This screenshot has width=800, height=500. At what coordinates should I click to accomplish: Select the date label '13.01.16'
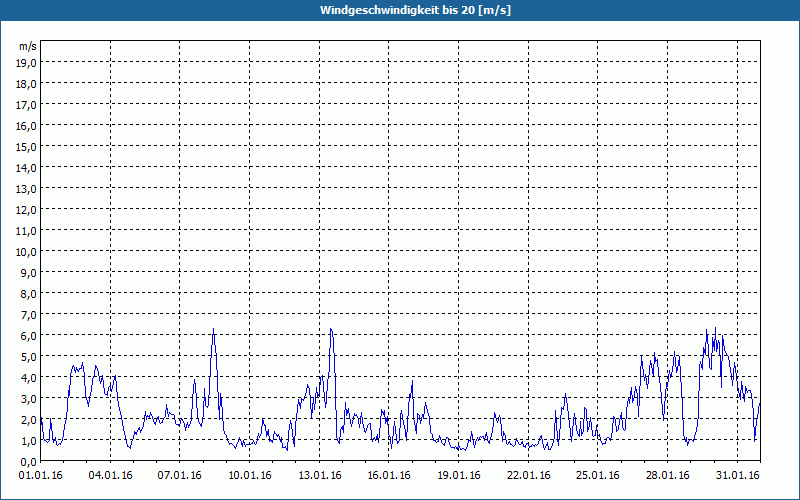(x=319, y=476)
